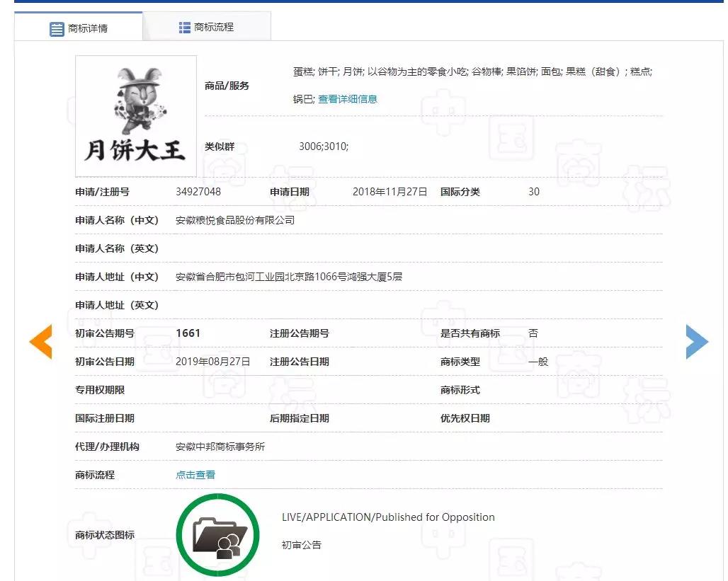Click the 后期指定日期 label
728x581 pixels.
(x=300, y=418)
